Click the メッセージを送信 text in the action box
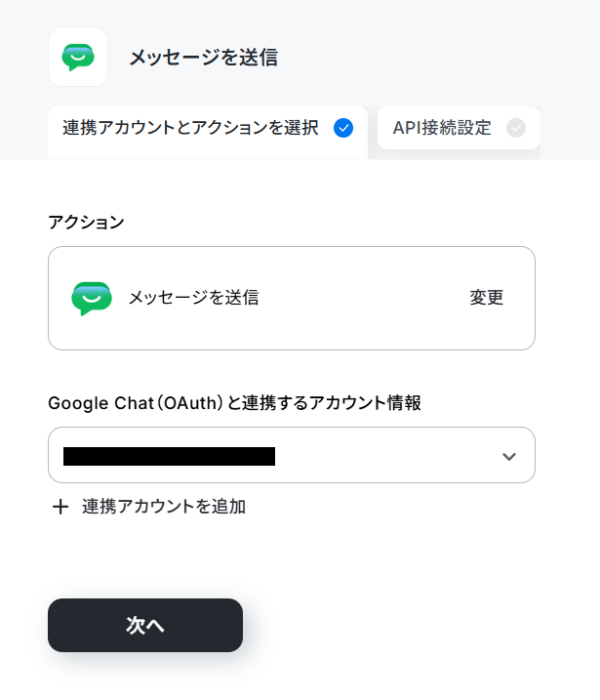The height and width of the screenshot is (700, 600). pos(193,298)
